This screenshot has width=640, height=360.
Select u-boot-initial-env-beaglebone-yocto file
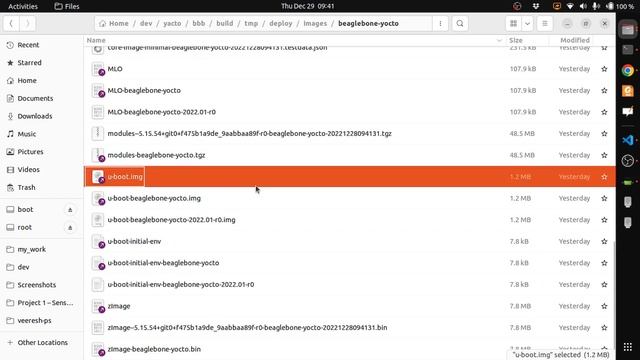[350, 263]
